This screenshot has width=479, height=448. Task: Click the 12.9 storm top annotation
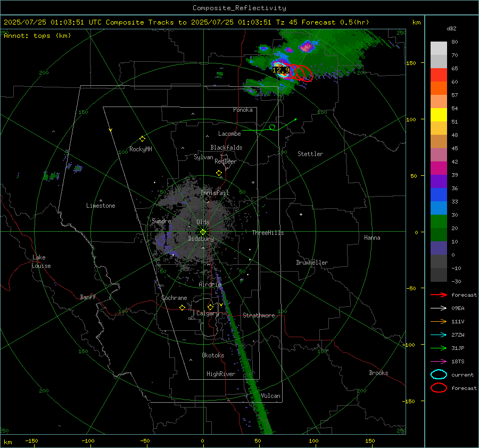(280, 70)
